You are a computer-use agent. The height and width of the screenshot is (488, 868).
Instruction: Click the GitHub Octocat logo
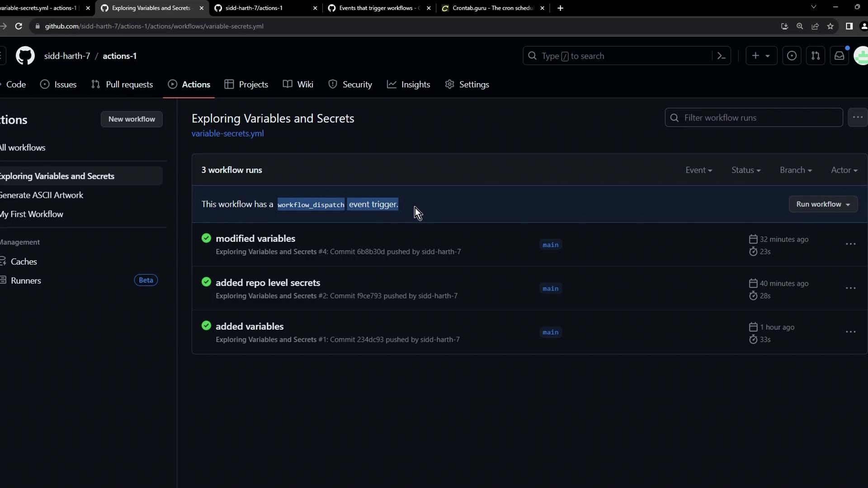point(25,56)
